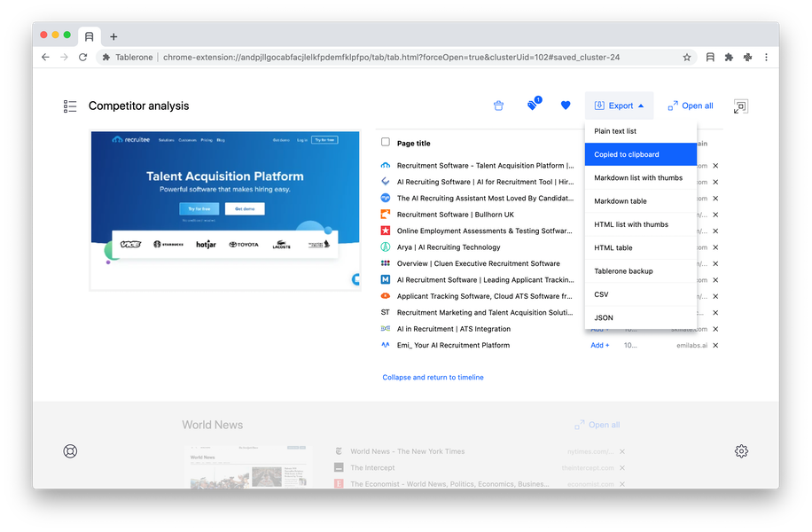Click the heart favorite icon
812x532 pixels.
click(566, 106)
